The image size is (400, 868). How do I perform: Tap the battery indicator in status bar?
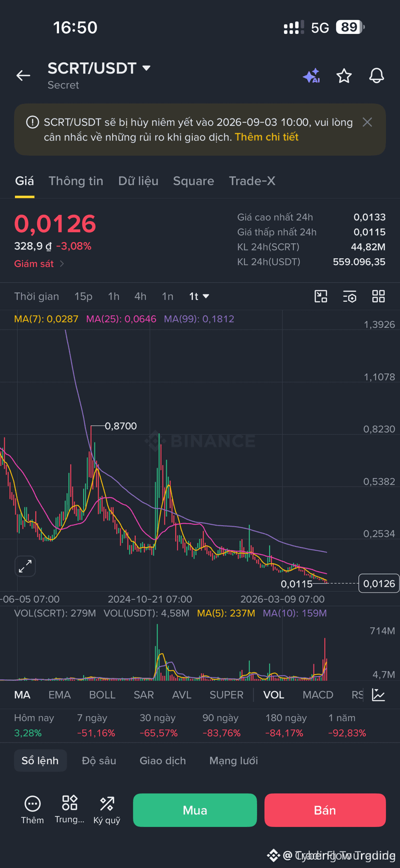coord(350,27)
